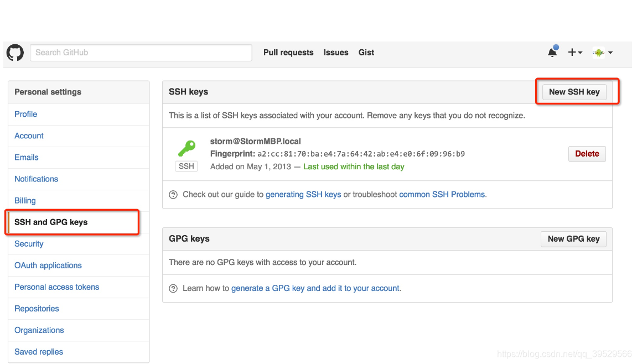Click the green SSH key icon
The width and height of the screenshot is (637, 364).
[187, 148]
